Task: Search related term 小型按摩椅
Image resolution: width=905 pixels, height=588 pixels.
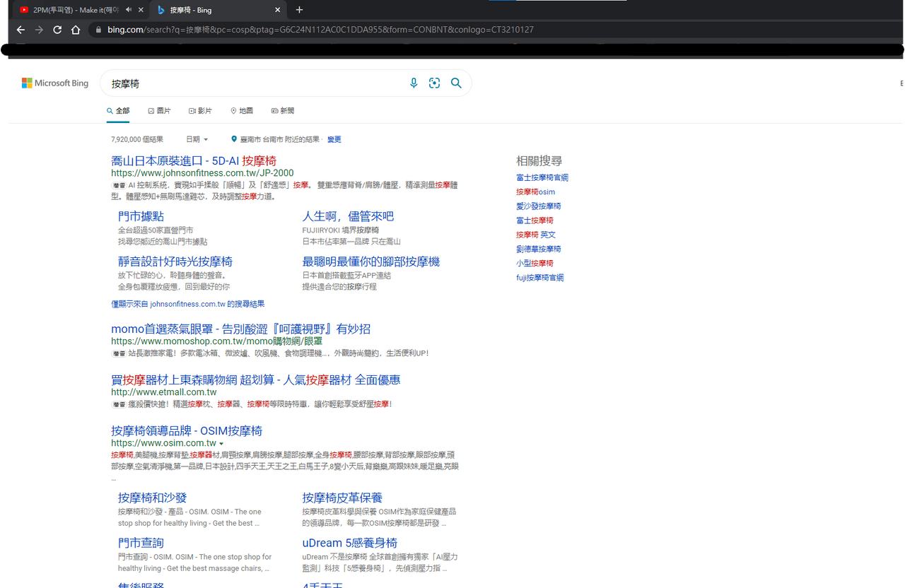Action: point(535,263)
